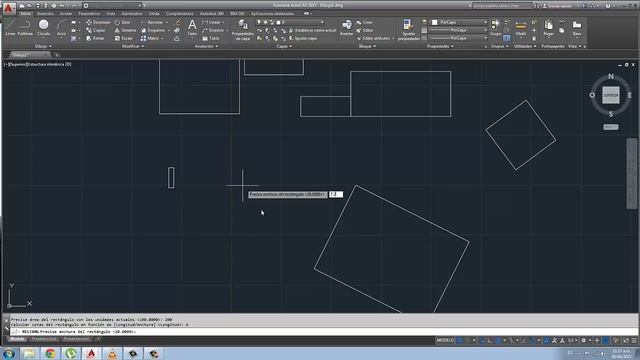The width and height of the screenshot is (640, 360).
Task: Switch to the Anotar ribbon tab
Action: click(x=66, y=13)
